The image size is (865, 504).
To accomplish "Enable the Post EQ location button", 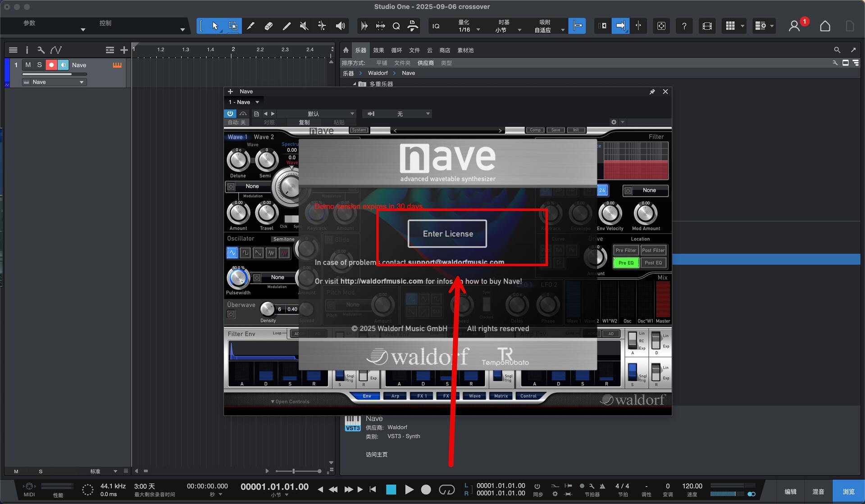I will pyautogui.click(x=653, y=263).
